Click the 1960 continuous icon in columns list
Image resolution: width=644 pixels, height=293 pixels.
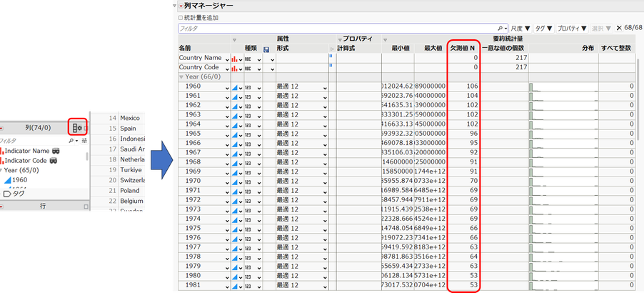pyautogui.click(x=7, y=180)
